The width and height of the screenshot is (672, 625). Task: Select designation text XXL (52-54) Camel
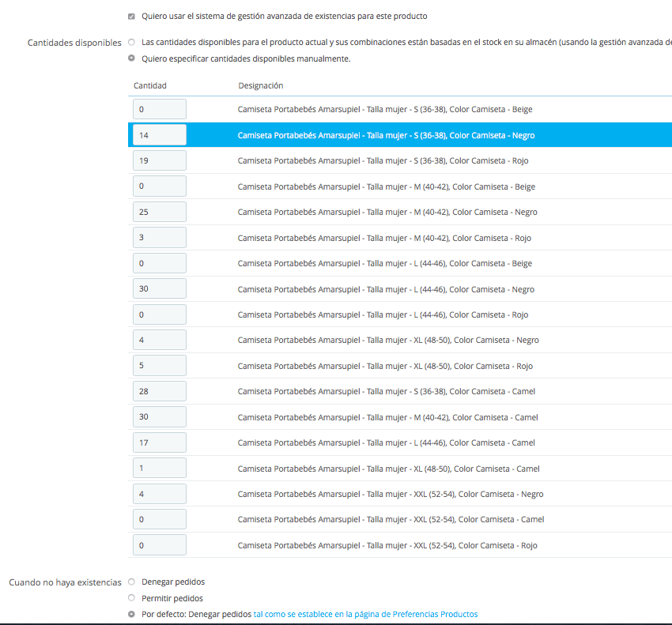point(391,520)
